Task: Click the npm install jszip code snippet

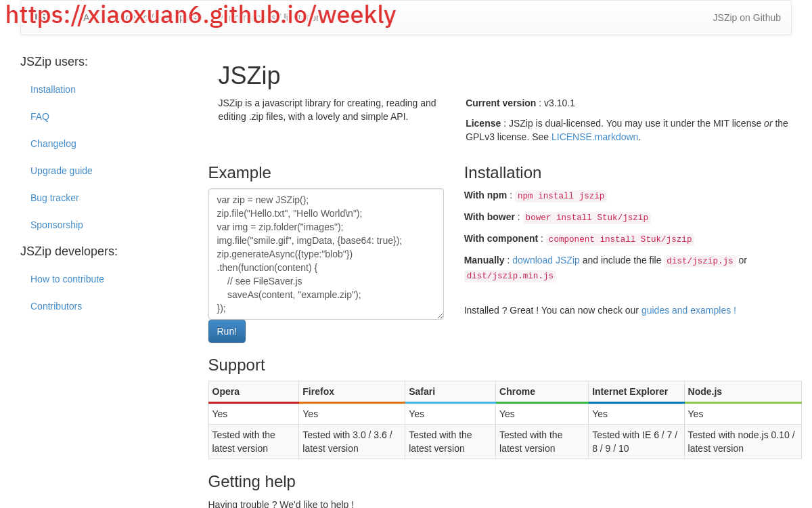Action: [561, 196]
